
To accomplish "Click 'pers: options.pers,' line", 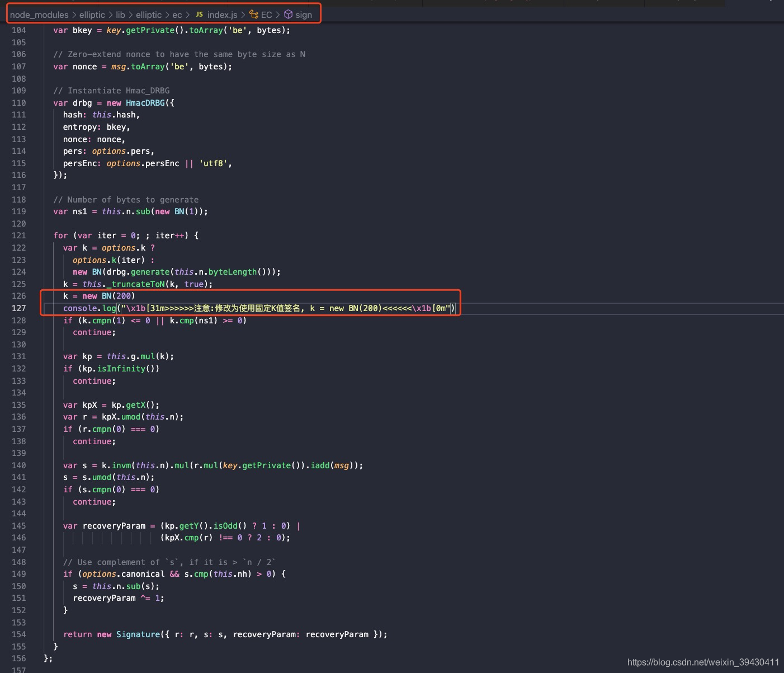I will pos(108,151).
